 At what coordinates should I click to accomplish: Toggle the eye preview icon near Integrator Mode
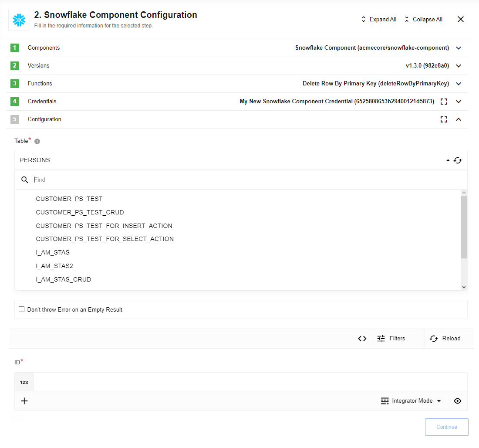click(x=457, y=400)
